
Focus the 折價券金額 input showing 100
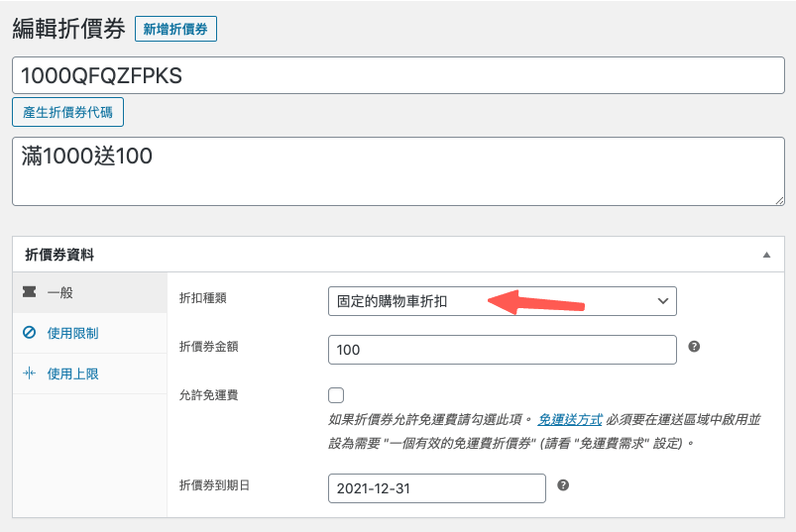point(501,350)
